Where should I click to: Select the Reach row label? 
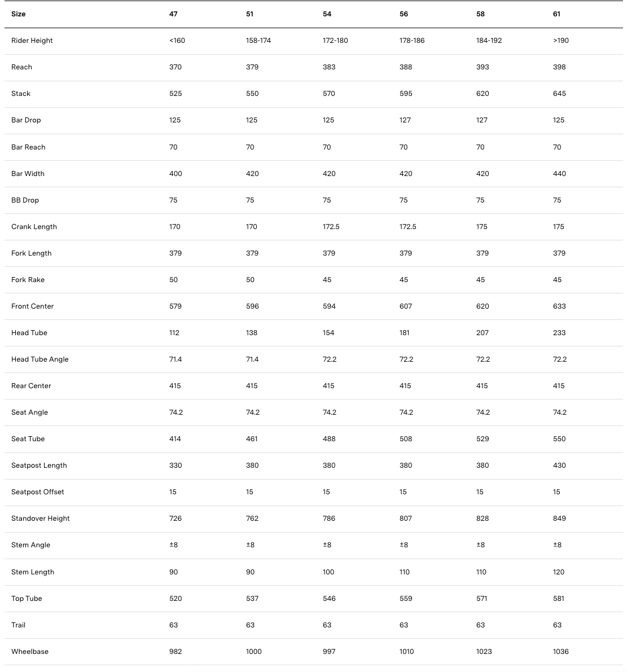21,67
